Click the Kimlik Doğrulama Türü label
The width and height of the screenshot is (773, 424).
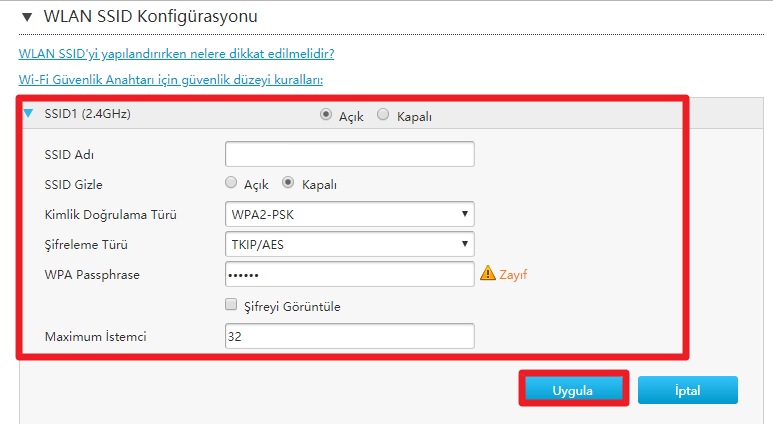(110, 214)
